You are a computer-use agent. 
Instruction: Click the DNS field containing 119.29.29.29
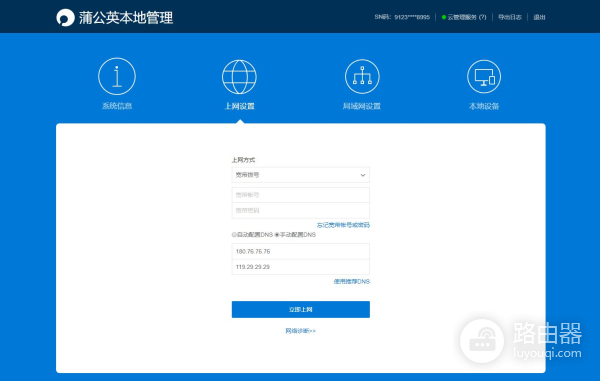click(x=300, y=267)
